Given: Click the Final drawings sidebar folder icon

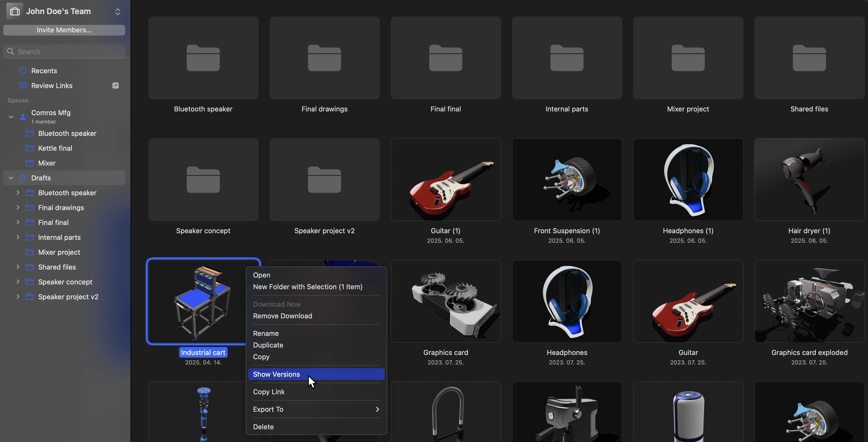Looking at the screenshot, I should pos(30,207).
